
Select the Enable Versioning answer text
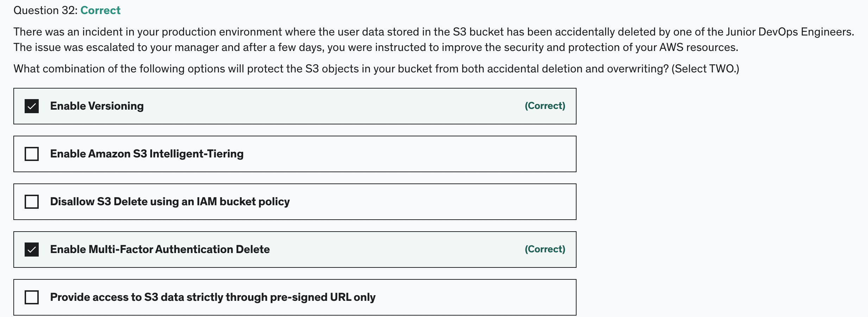click(97, 106)
